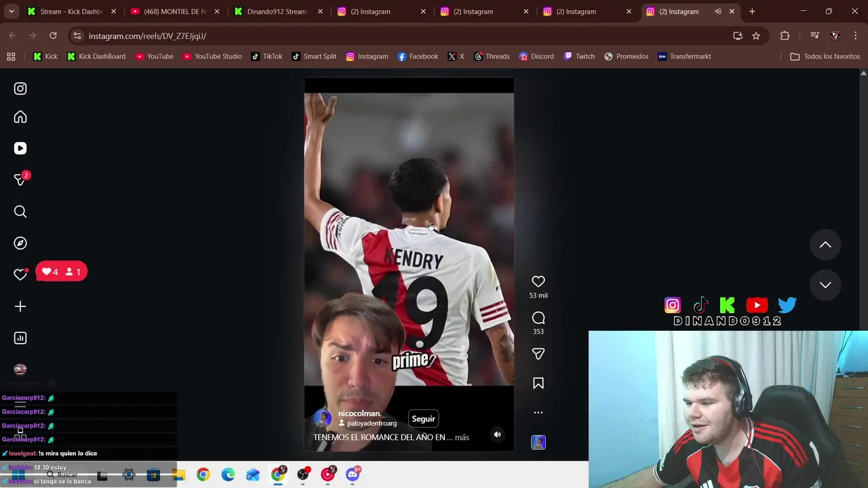
Task: Open nicocolman_ avatar on reel
Action: coord(323,419)
